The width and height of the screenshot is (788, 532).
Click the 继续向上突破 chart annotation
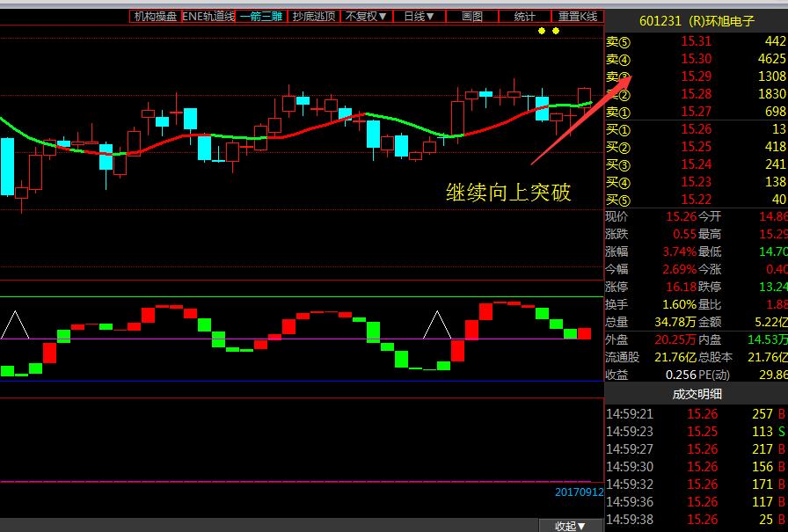coord(508,193)
